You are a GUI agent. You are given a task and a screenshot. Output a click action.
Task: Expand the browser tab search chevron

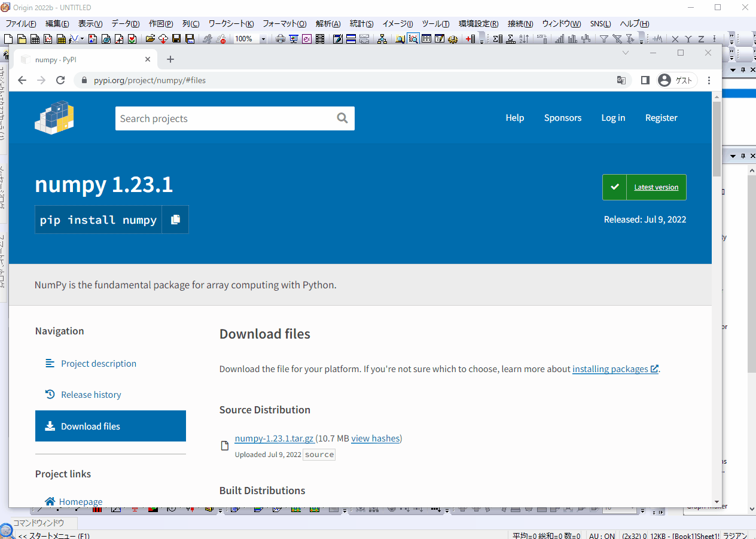626,53
